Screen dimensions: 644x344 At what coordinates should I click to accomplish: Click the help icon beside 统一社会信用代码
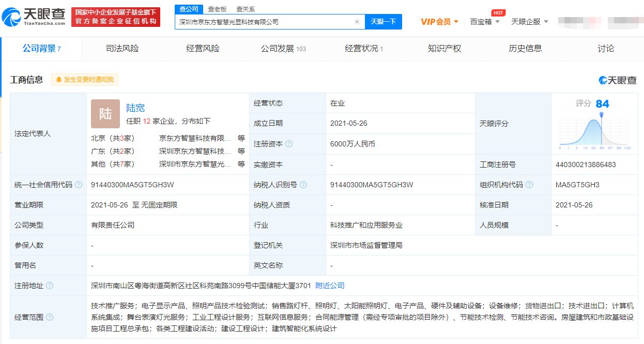[79, 185]
